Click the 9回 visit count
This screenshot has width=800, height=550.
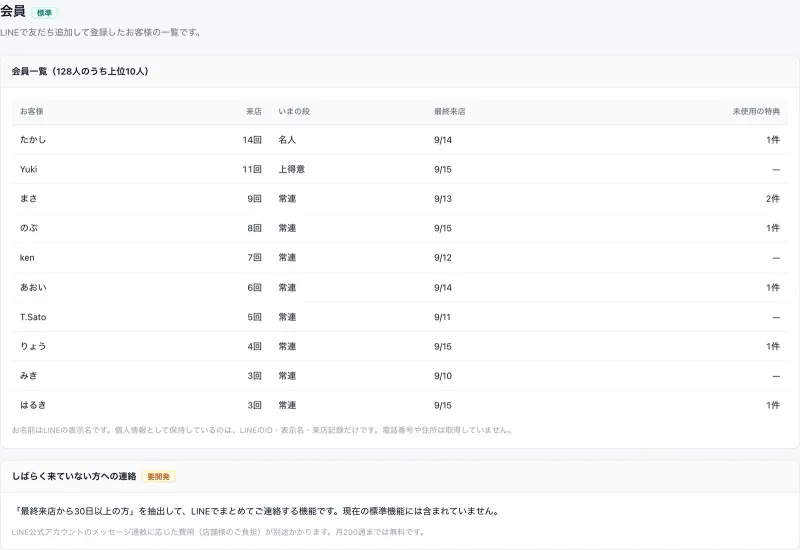255,198
